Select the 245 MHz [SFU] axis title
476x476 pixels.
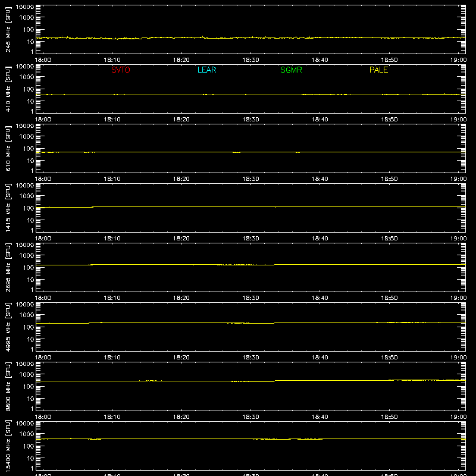[8, 29]
